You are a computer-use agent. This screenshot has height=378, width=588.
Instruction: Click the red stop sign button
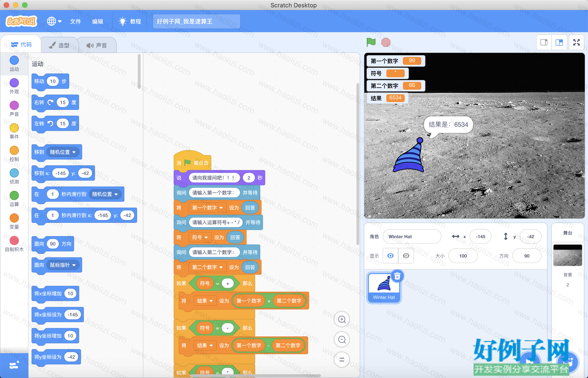pos(386,42)
